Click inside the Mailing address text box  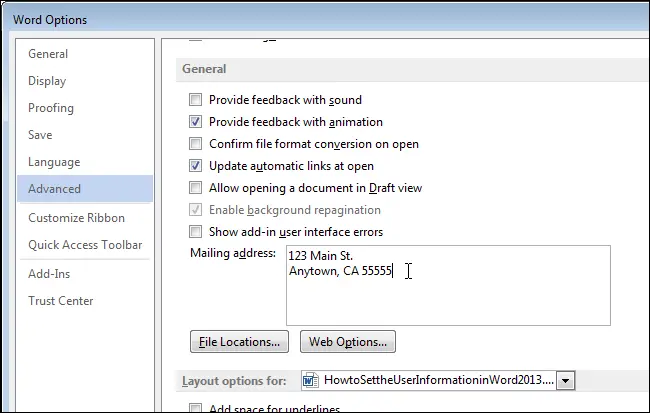coord(448,285)
